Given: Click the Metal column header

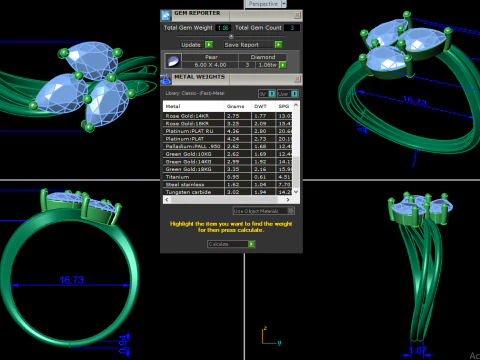Looking at the screenshot, I should (x=194, y=106).
